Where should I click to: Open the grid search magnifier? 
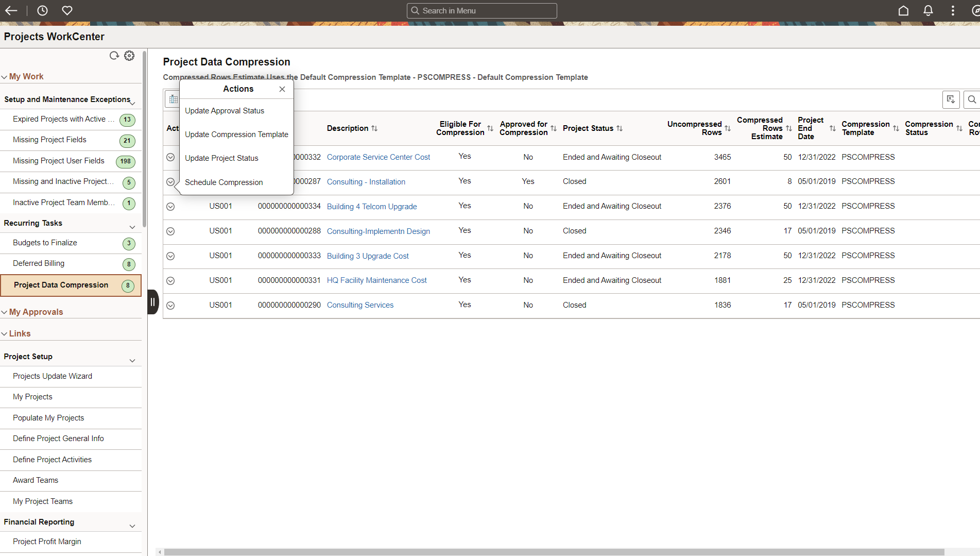972,99
